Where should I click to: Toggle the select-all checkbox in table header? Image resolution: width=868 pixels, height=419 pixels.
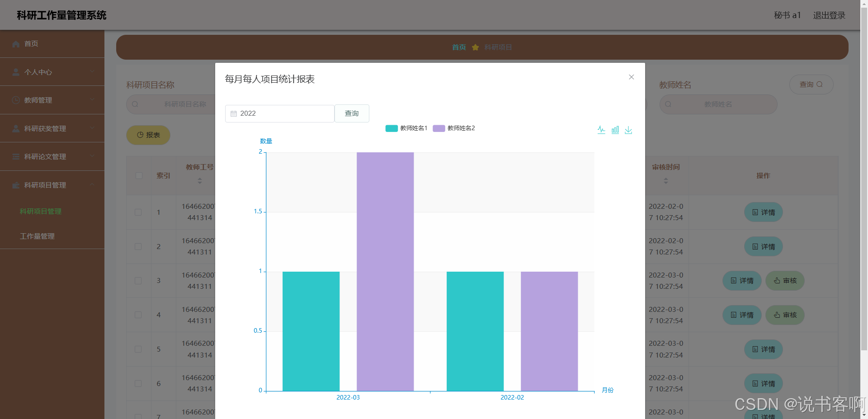pyautogui.click(x=139, y=176)
